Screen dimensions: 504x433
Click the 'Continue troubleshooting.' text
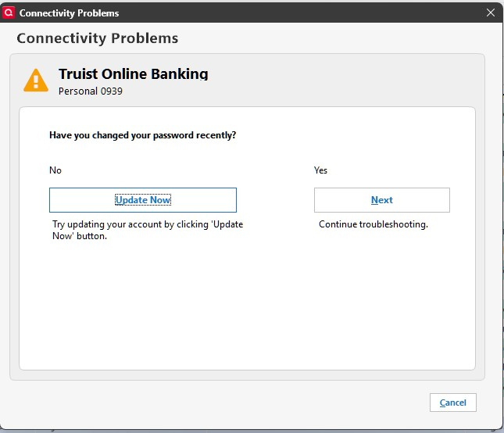(374, 224)
